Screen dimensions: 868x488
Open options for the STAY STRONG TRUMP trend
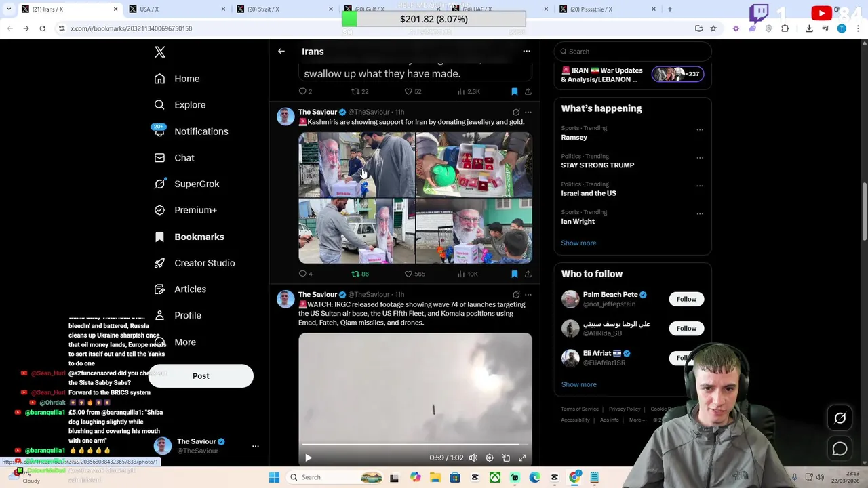tap(700, 157)
